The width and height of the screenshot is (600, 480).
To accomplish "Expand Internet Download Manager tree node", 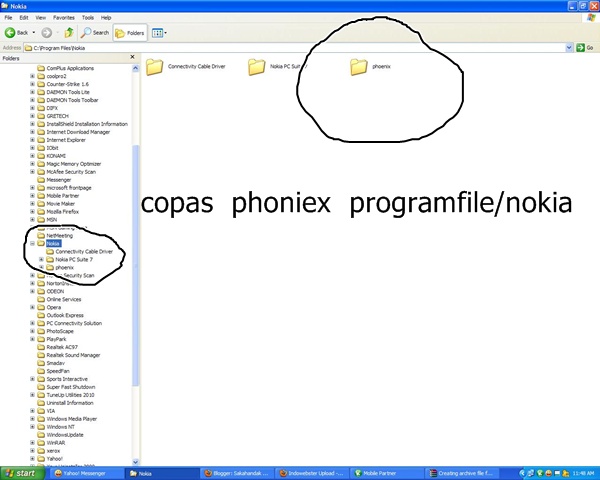I will 33,132.
